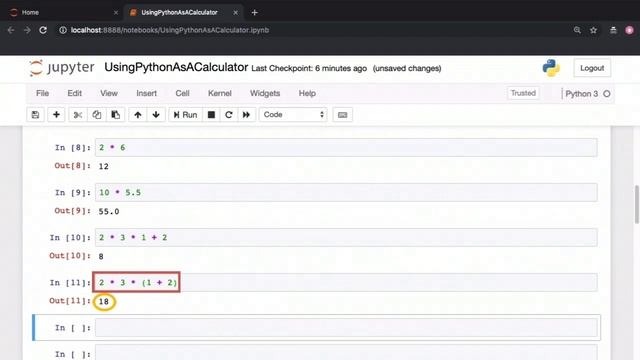640x360 pixels.
Task: Open the Help menu
Action: point(307,93)
